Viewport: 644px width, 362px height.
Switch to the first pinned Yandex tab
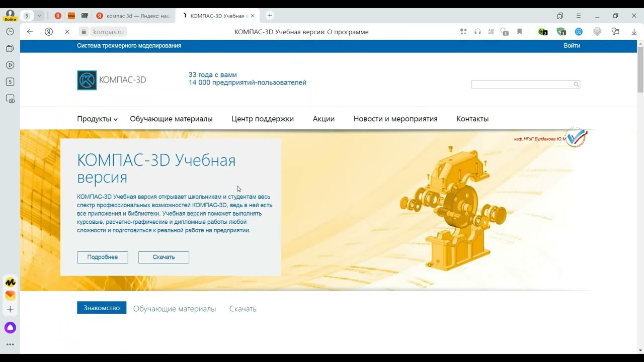coord(58,16)
